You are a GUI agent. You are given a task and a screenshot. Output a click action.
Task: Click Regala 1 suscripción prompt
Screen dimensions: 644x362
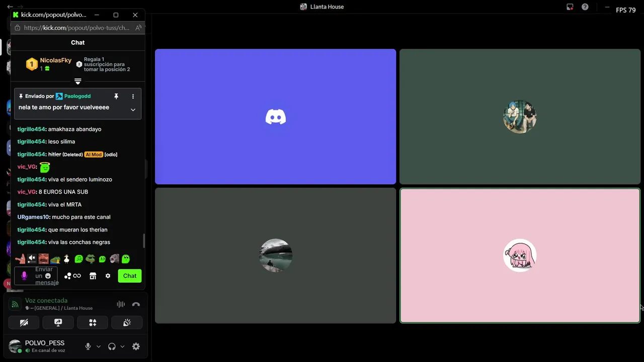[x=107, y=64]
